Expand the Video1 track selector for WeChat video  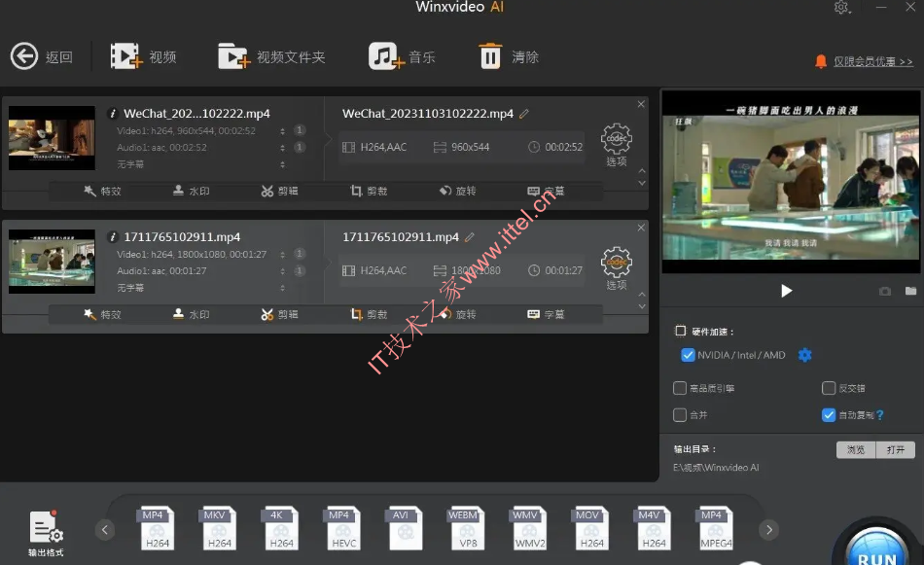(283, 130)
